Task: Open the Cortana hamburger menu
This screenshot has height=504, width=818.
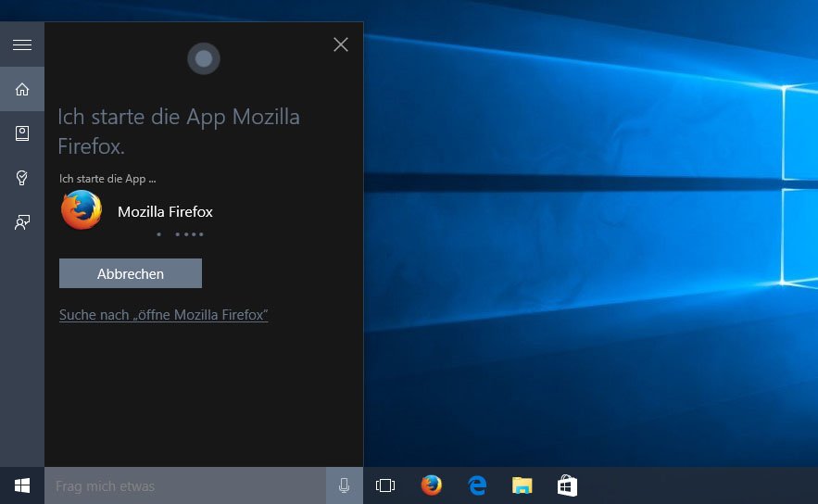Action: (x=22, y=44)
